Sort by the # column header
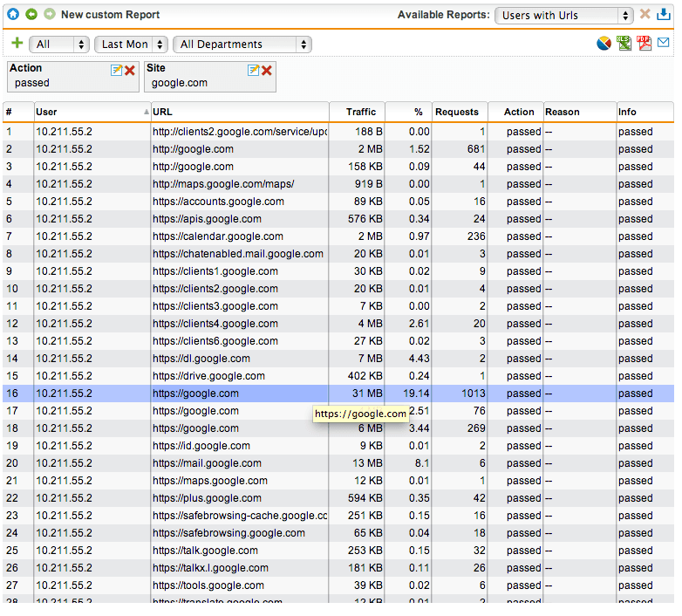Image resolution: width=682 pixels, height=616 pixels. tap(18, 112)
